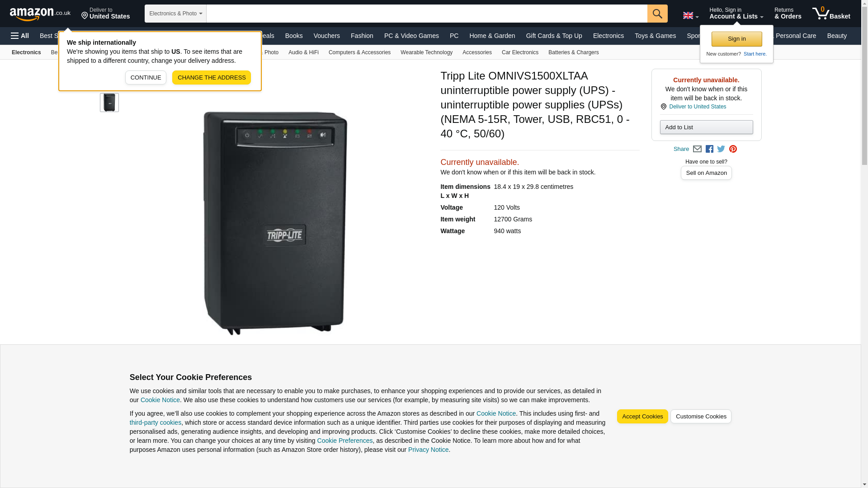Share via the email envelope icon

pos(697,149)
